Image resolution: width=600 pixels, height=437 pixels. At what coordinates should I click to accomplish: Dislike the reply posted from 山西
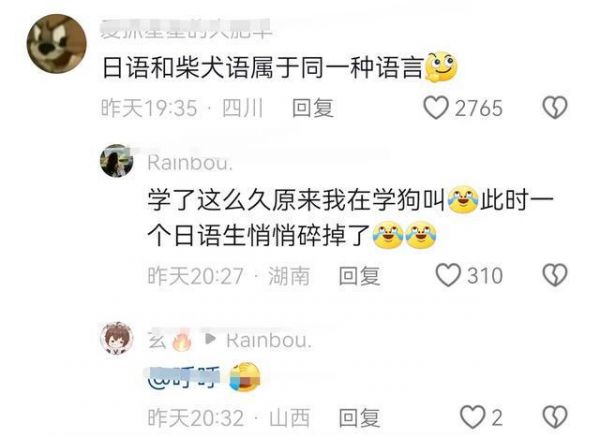(x=555, y=417)
